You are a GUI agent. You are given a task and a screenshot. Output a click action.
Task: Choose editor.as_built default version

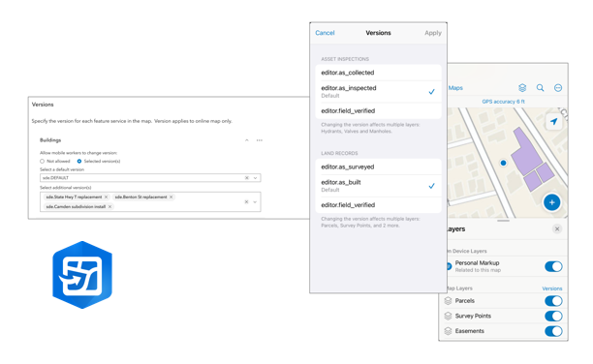(378, 186)
